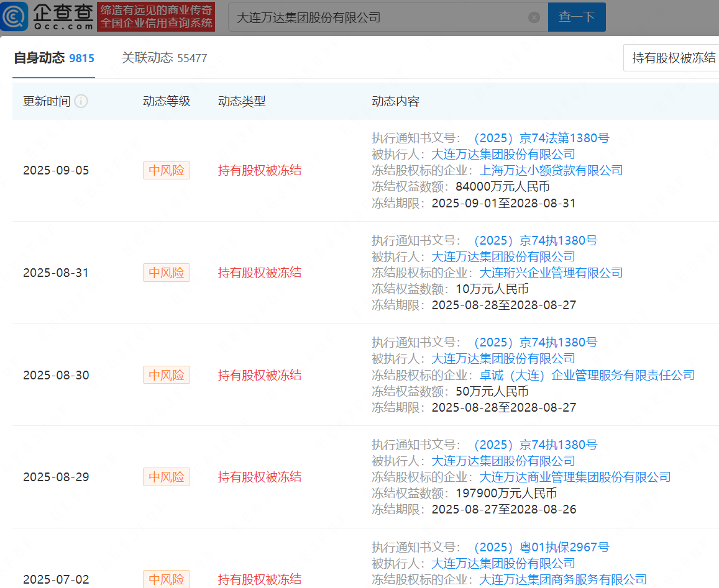Image resolution: width=719 pixels, height=588 pixels.
Task: Click the 查一下 search button
Action: [x=577, y=17]
